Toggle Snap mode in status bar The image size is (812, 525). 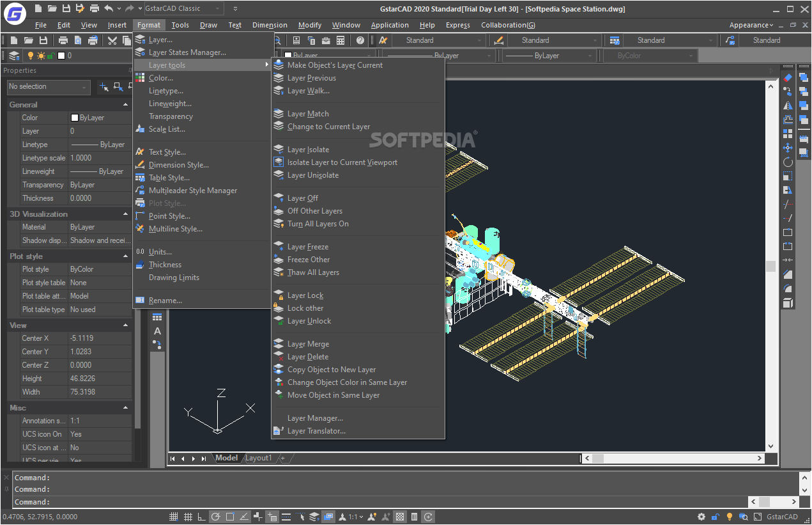coord(174,517)
